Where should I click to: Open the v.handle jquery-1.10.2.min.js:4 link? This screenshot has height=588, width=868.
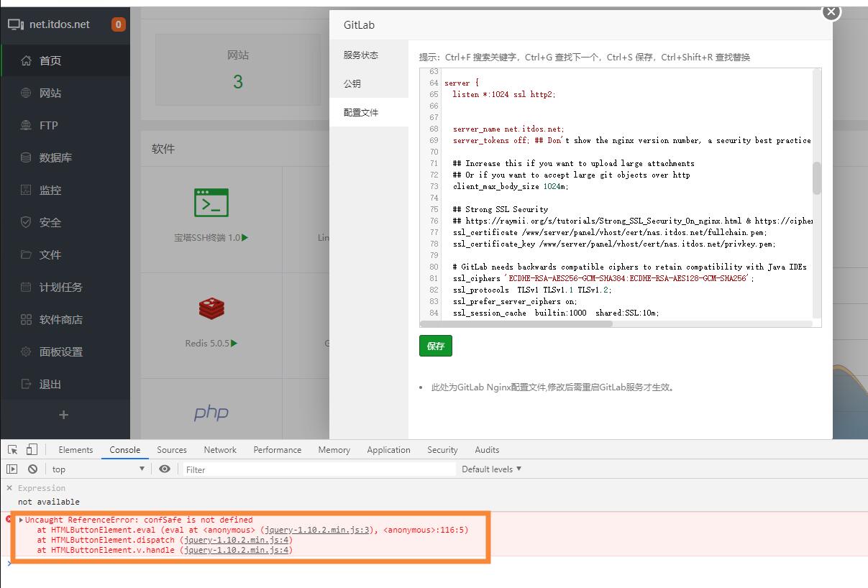(235, 550)
